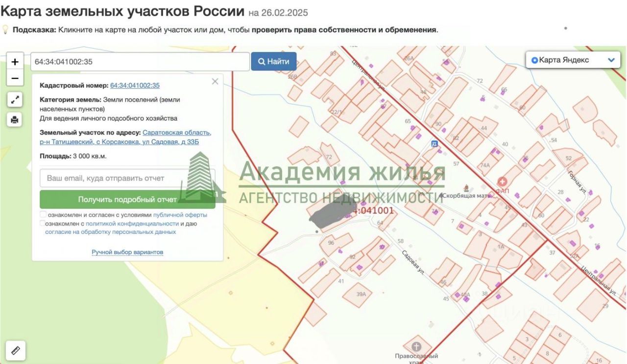
Task: Click Ручной выбор вариантов link
Action: coord(127,252)
